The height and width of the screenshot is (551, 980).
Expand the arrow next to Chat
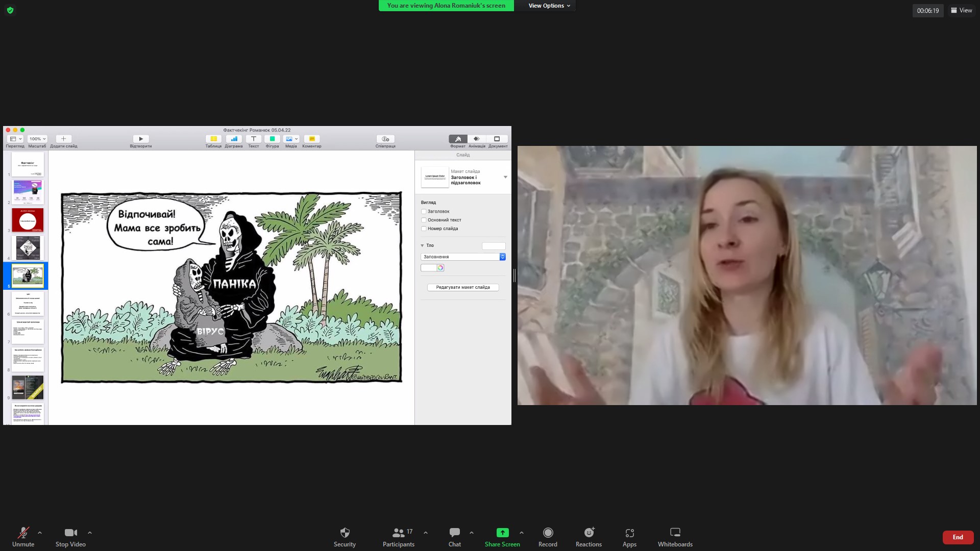point(472,533)
